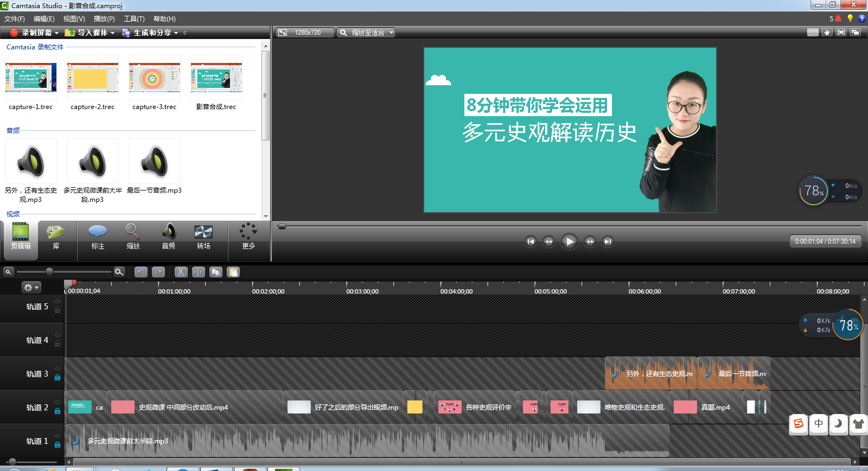The image size is (868, 471).
Task: Open the Transitions (转场) tool
Action: click(203, 237)
